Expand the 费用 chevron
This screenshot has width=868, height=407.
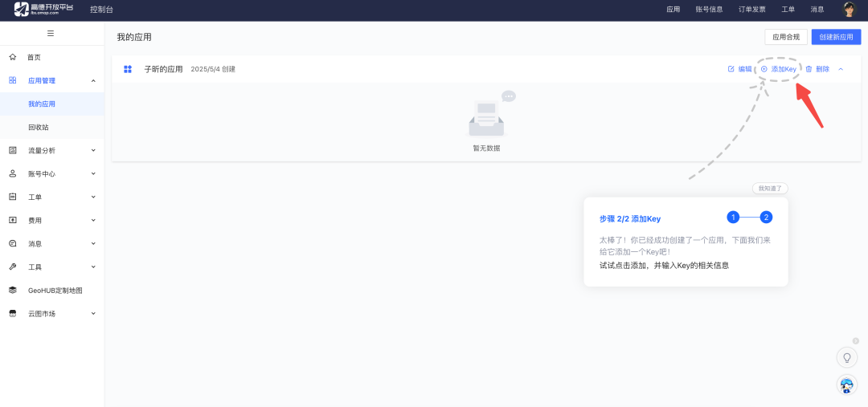pos(93,220)
